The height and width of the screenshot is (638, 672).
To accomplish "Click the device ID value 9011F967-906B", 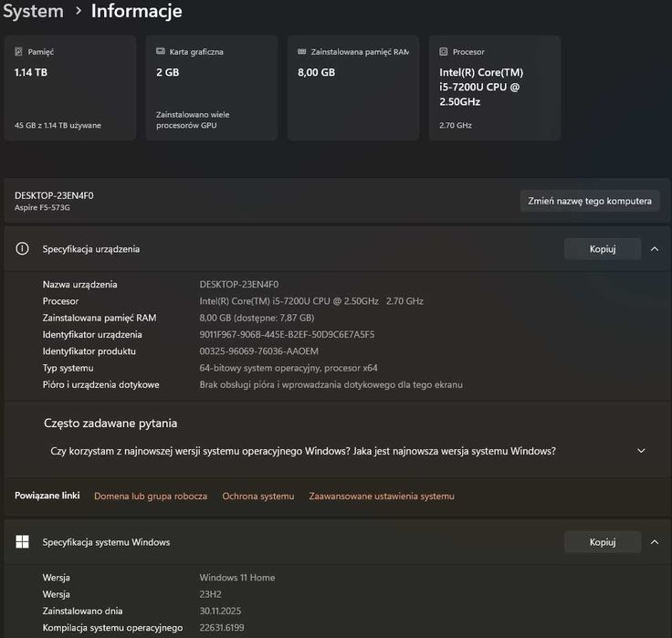I will tap(287, 334).
